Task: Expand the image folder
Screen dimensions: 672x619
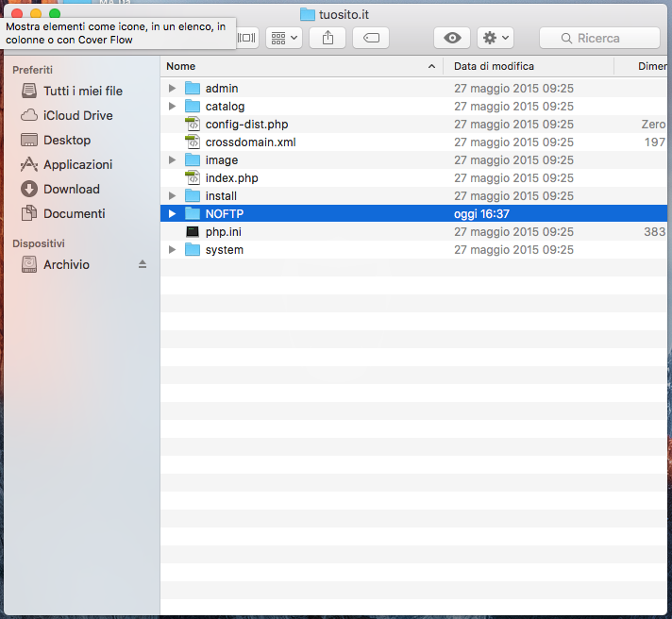Action: [173, 160]
